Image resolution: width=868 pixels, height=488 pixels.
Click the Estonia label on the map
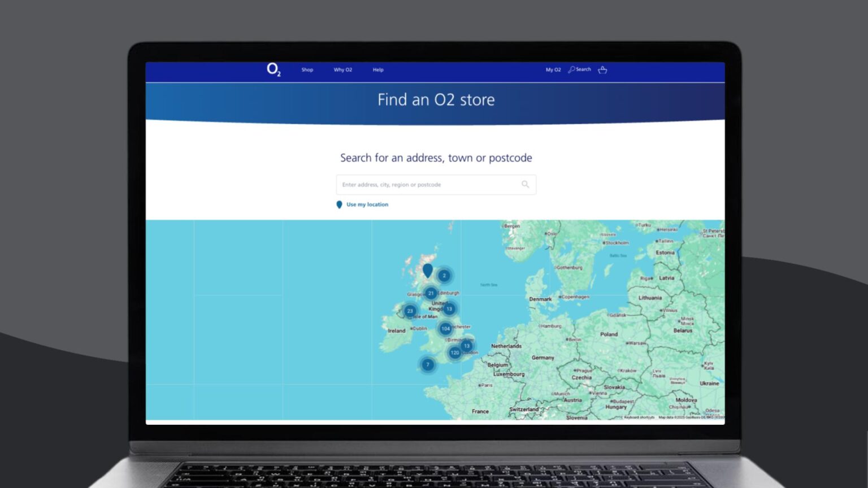click(665, 252)
